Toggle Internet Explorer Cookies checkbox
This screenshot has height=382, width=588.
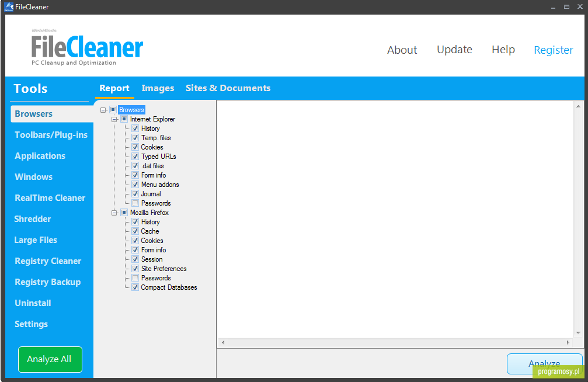click(x=135, y=147)
